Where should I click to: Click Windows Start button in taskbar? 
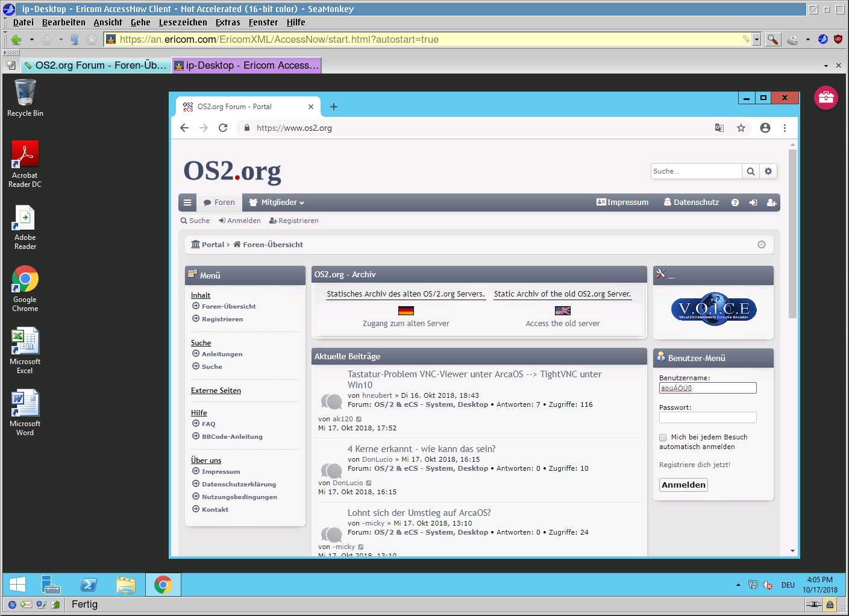point(17,585)
